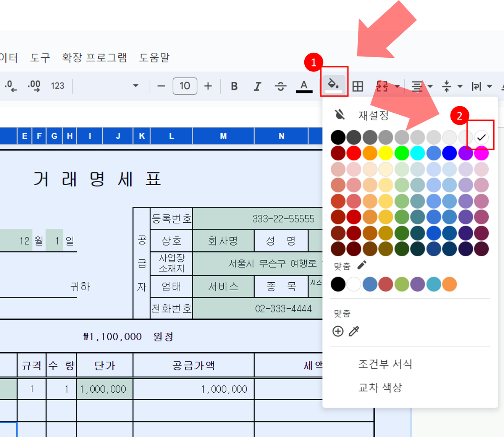Image resolution: width=504 pixels, height=437 pixels.
Task: Click the eyedropper color picker icon
Action: 354,331
